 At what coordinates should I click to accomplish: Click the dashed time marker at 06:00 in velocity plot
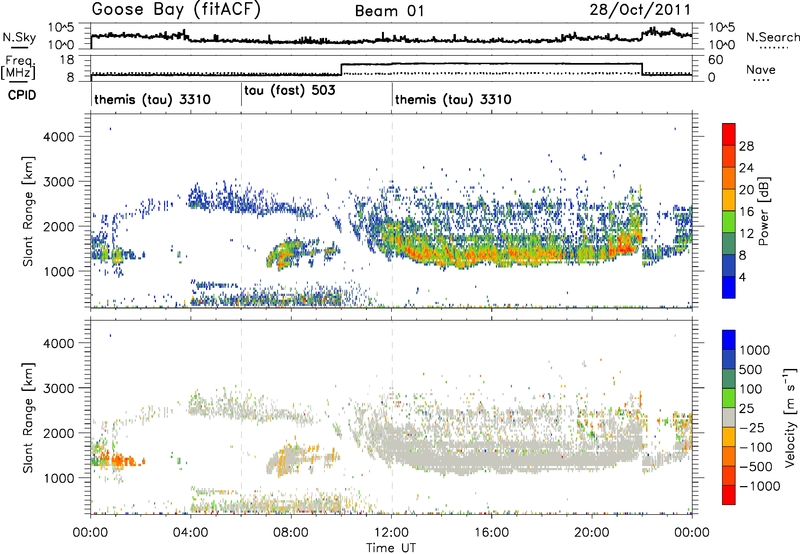pos(241,417)
